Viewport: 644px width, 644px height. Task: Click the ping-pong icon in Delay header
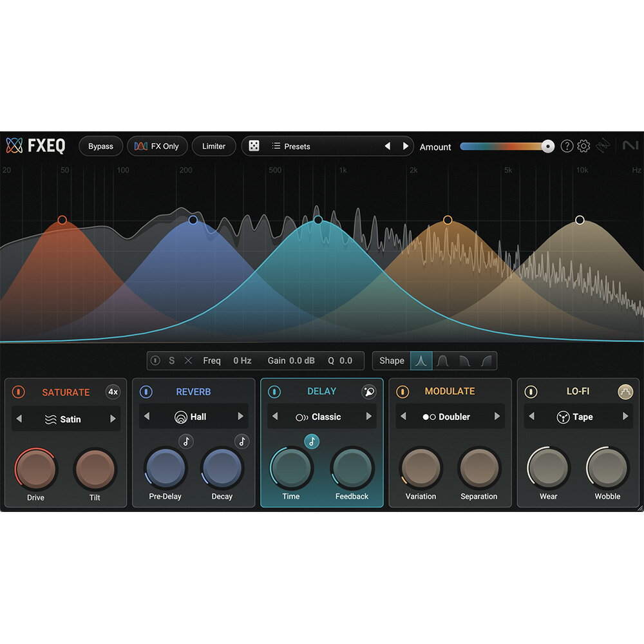[368, 392]
